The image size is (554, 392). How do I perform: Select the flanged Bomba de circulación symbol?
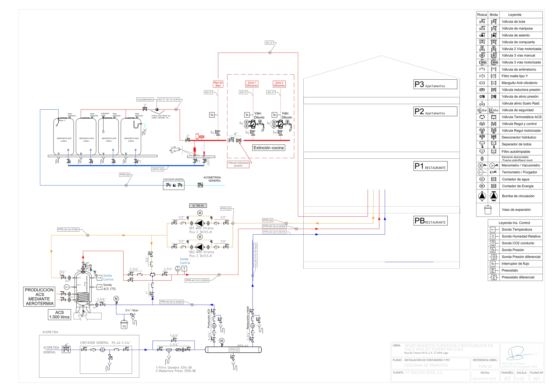coord(494,196)
